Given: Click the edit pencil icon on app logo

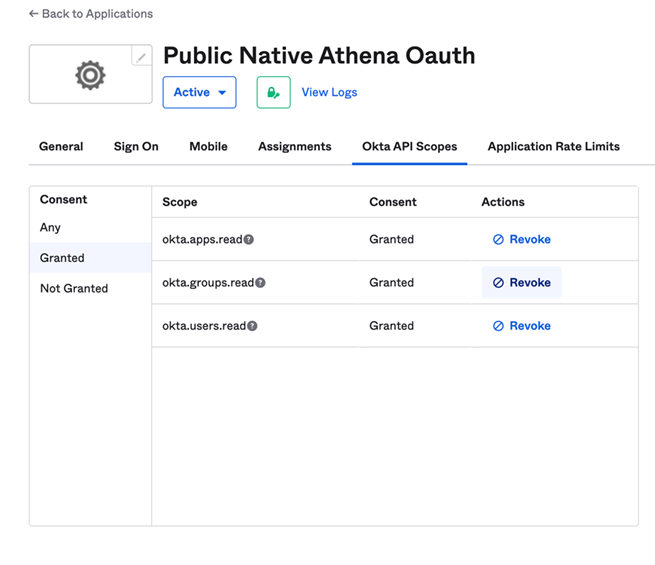Looking at the screenshot, I should [141, 57].
